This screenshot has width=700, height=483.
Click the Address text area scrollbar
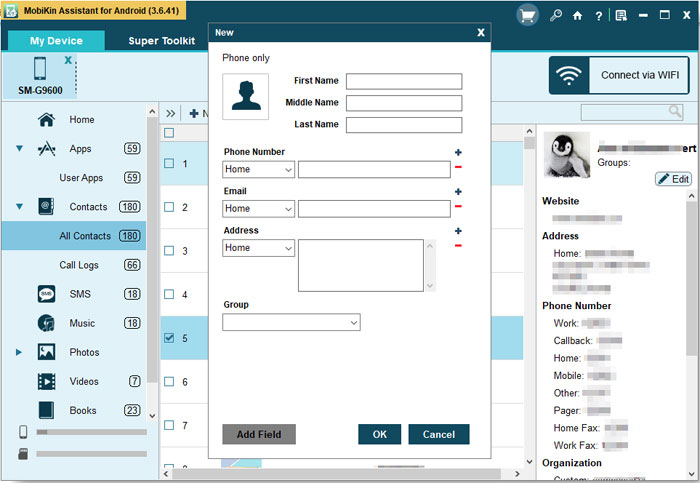tap(431, 265)
